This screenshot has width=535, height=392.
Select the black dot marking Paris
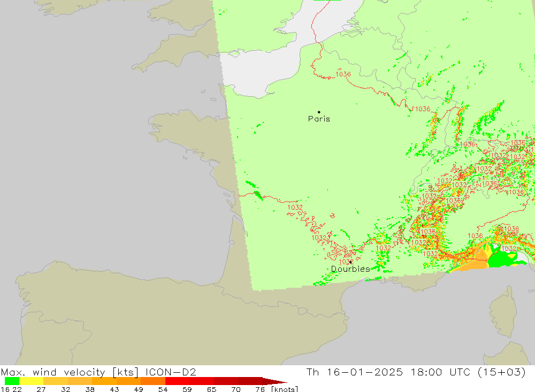pos(319,112)
